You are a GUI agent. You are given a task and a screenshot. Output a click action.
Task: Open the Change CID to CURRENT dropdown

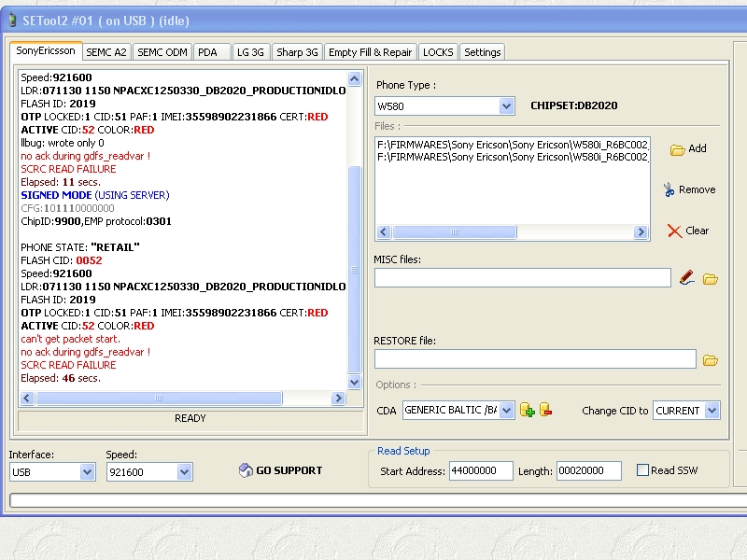(712, 410)
